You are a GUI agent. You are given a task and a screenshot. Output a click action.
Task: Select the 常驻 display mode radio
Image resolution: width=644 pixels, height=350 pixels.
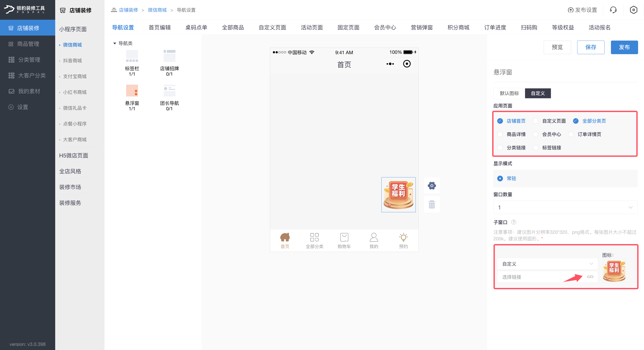coord(500,179)
